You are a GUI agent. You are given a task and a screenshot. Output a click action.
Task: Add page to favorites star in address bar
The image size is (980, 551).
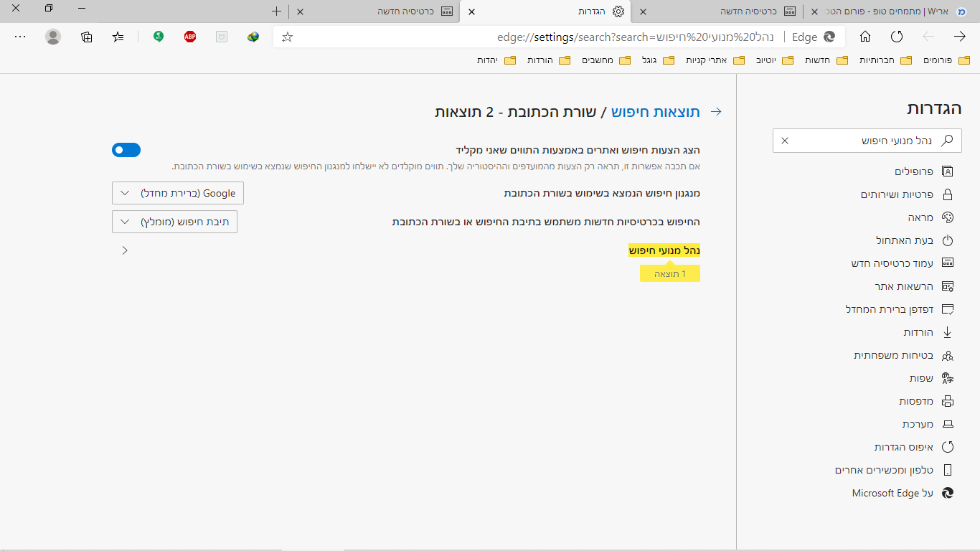tap(287, 37)
